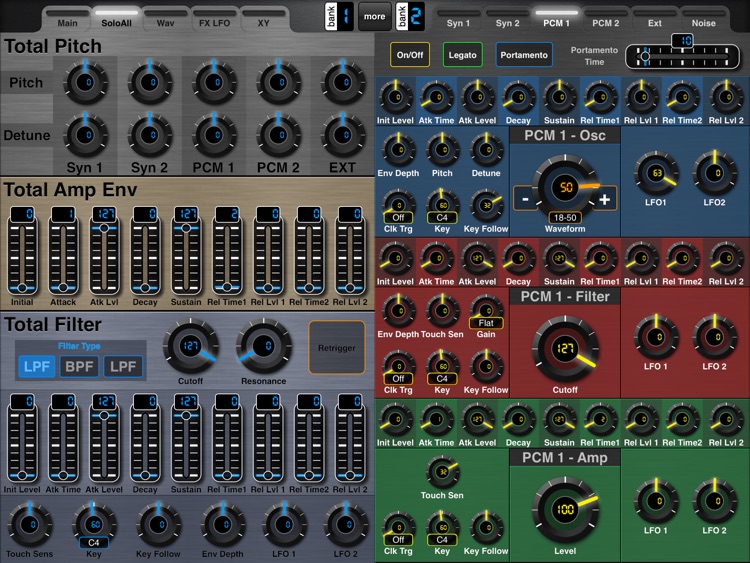Click the Total Filter LFO 2 knob
This screenshot has width=750, height=563.
click(x=346, y=525)
